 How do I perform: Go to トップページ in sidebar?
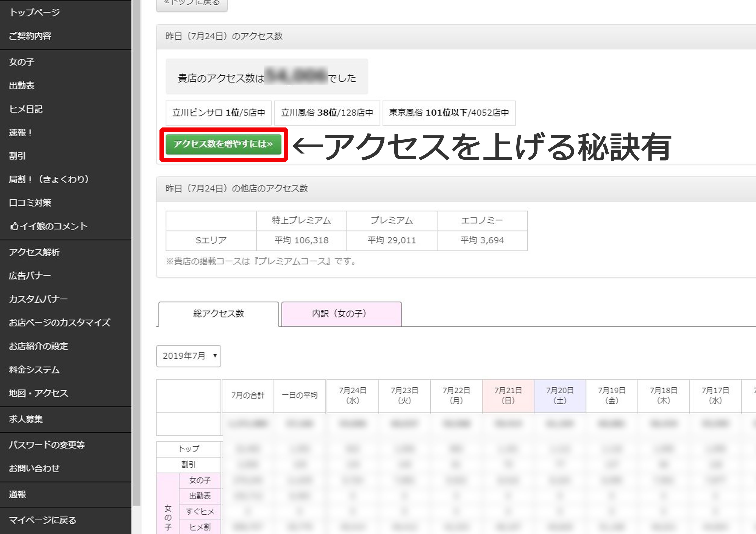[x=34, y=12]
